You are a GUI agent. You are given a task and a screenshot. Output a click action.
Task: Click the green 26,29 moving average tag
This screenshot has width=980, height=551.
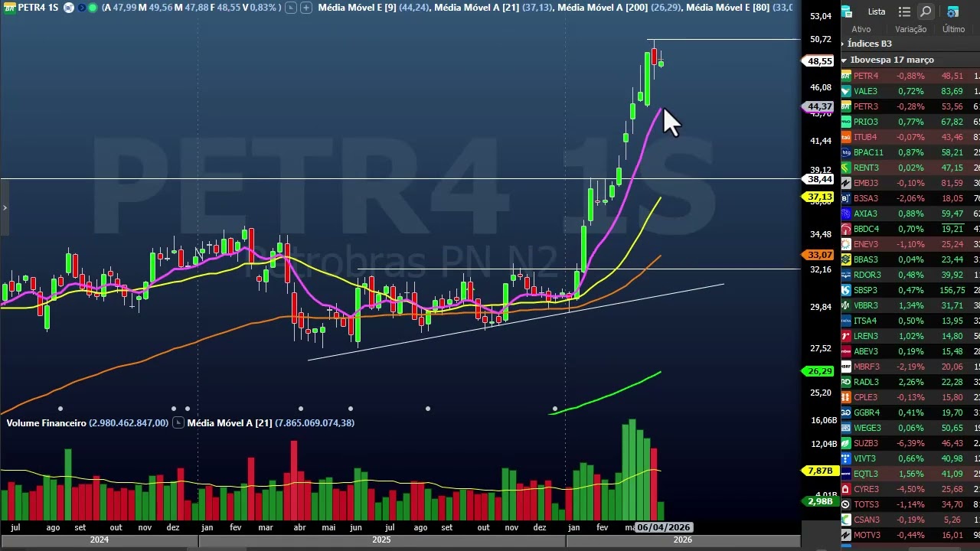click(x=819, y=371)
